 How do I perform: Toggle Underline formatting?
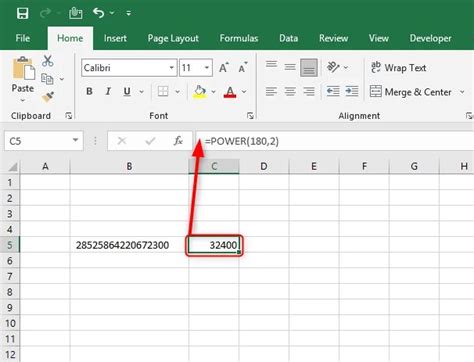(127, 91)
